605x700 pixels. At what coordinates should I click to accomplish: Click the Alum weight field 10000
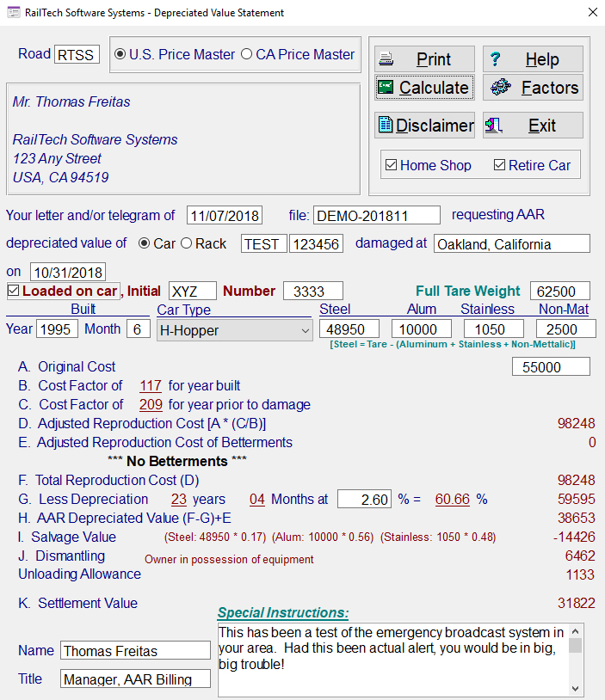point(422,329)
